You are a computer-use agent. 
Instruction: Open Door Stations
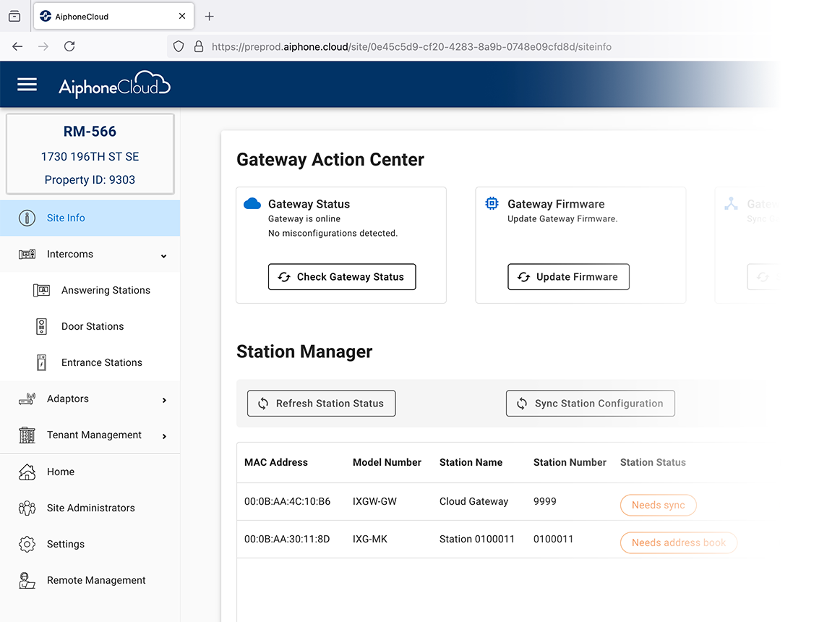[90, 327]
